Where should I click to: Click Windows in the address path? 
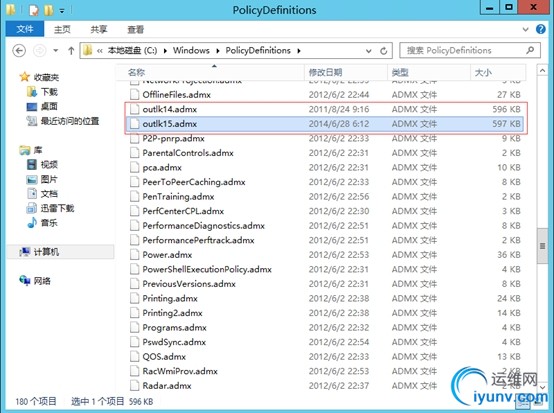[x=191, y=51]
